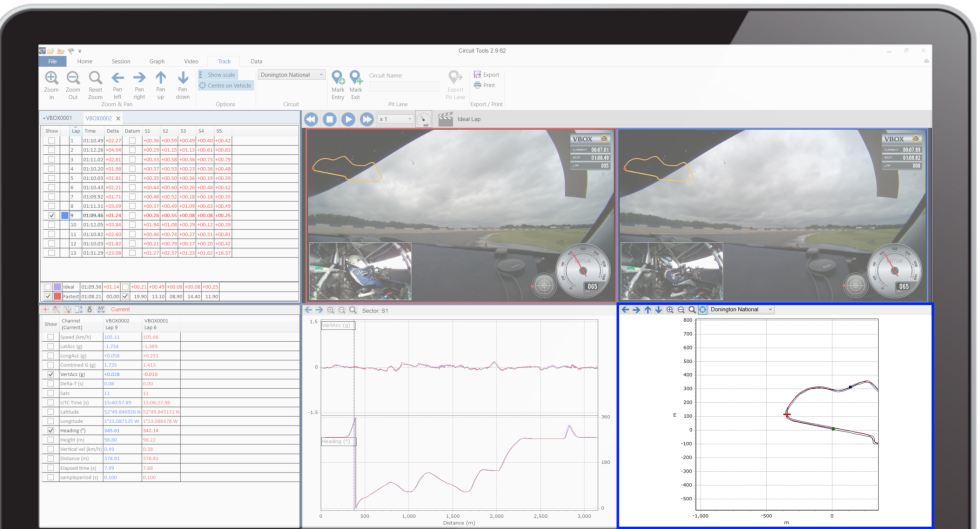The width and height of the screenshot is (980, 529).
Task: Uncheck the Fastest lap Show checkbox
Action: [x=48, y=296]
